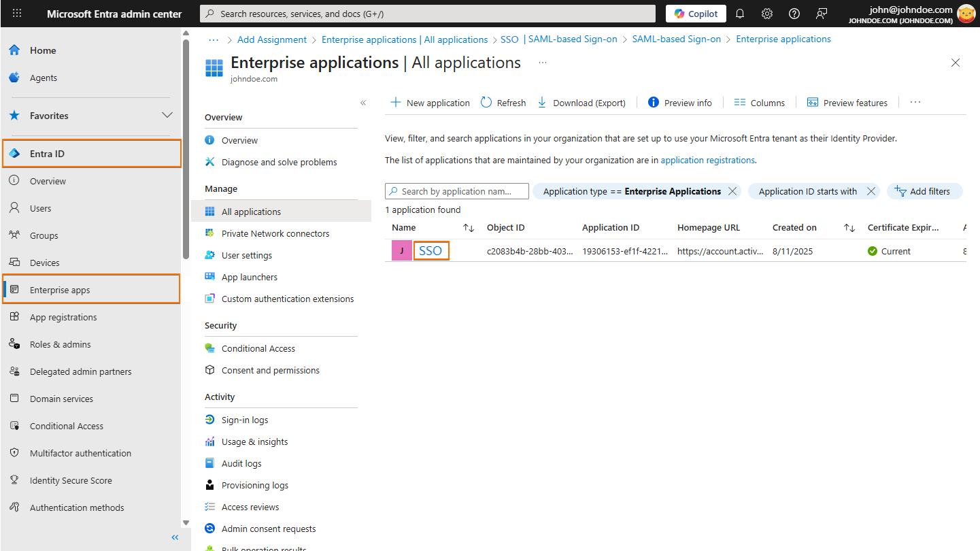
Task: Open the breadcrumb overflow ellipsis
Action: (x=214, y=39)
